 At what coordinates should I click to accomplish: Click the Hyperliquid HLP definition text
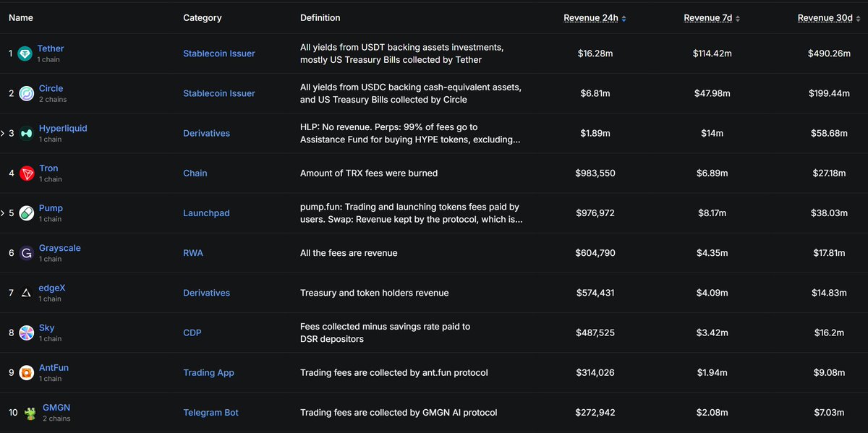point(410,133)
